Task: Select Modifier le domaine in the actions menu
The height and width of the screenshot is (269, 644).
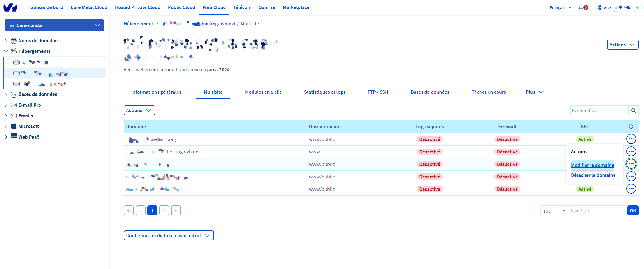Action: click(592, 165)
